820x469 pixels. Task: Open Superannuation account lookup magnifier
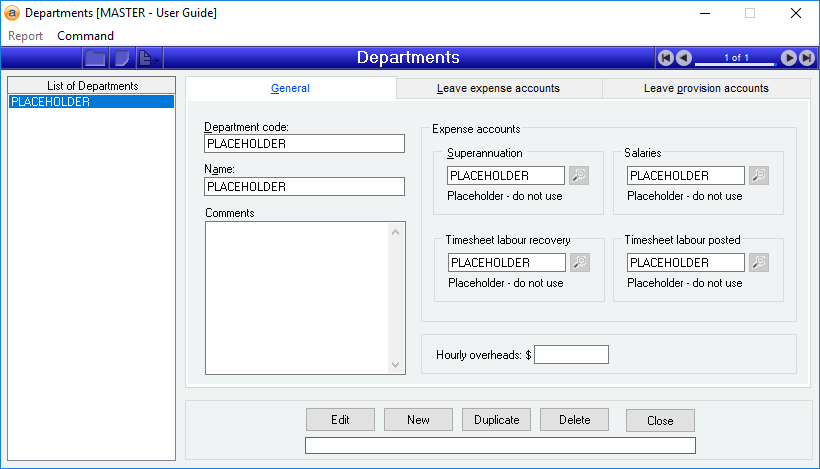tap(579, 176)
